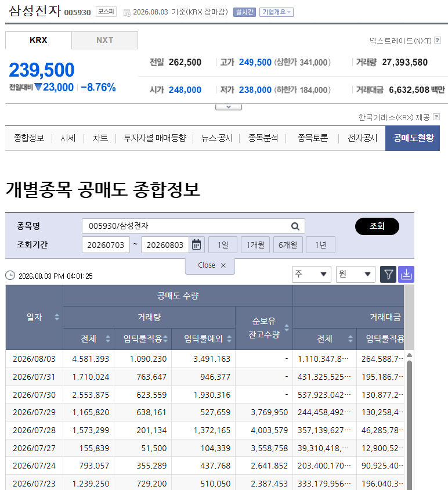
Task: Open the 종목분석 tab
Action: tap(263, 138)
